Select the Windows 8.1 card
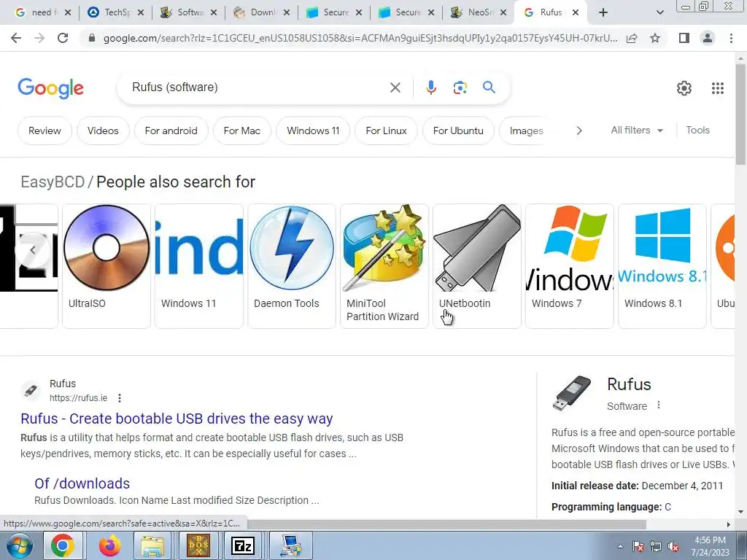 pyautogui.click(x=662, y=265)
